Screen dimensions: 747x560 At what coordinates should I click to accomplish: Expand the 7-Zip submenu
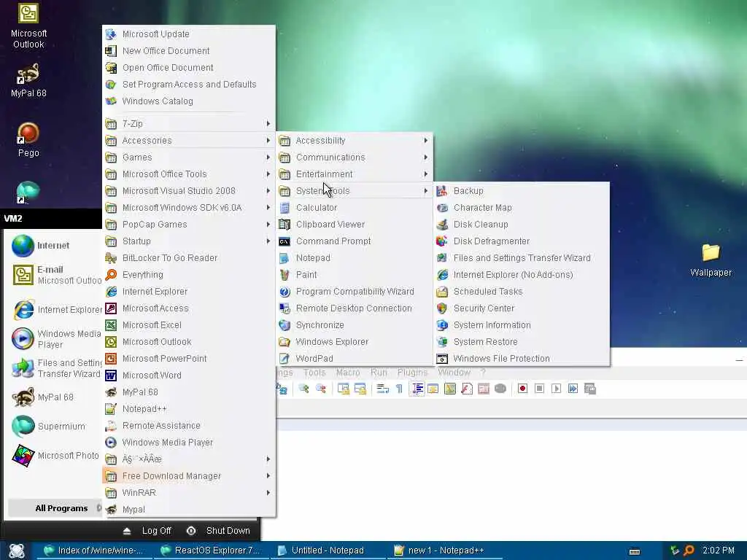click(x=189, y=124)
